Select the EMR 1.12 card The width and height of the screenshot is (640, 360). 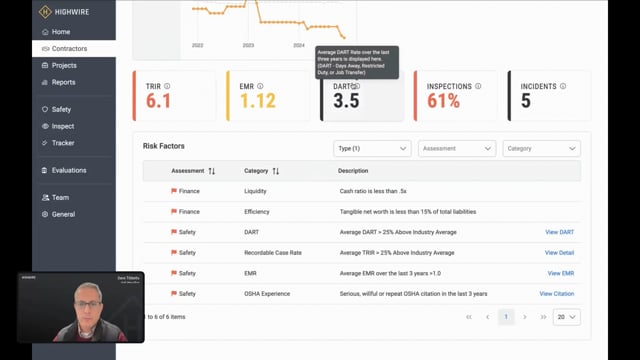click(268, 96)
